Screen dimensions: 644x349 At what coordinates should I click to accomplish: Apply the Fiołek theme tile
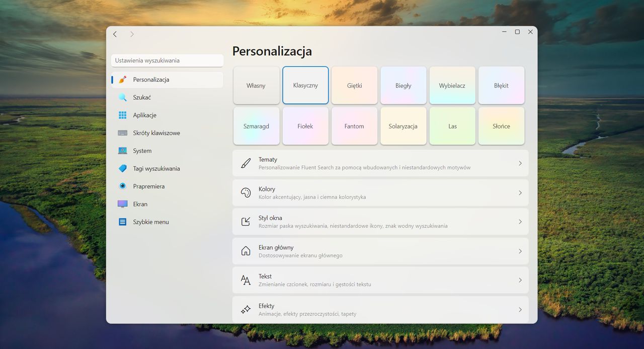coord(305,126)
